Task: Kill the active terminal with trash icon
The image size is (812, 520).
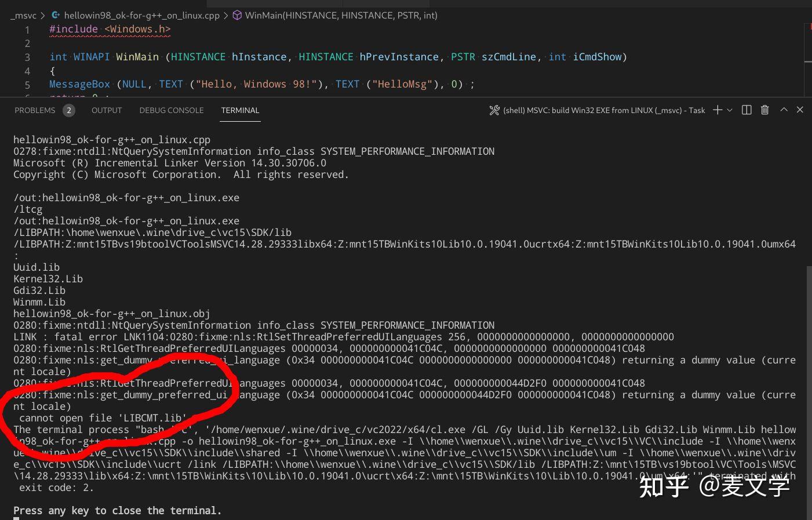Action: click(x=764, y=110)
